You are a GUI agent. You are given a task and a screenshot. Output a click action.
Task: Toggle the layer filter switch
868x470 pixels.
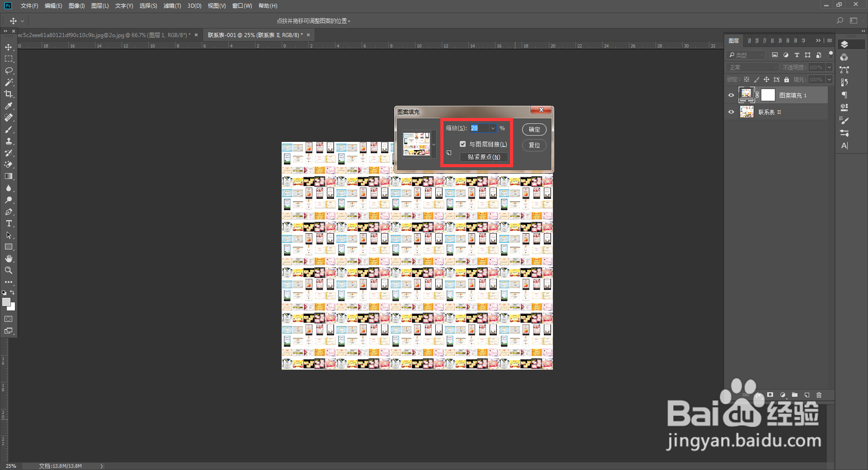[x=830, y=54]
